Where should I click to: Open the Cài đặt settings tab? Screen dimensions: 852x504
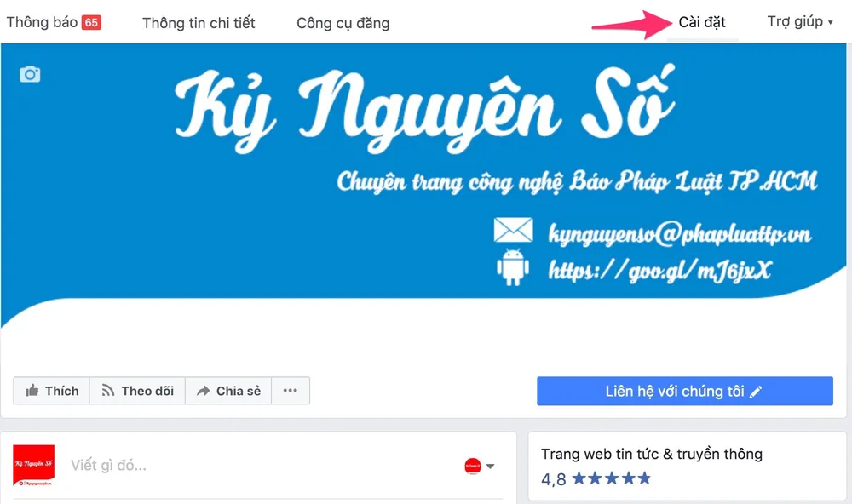702,22
